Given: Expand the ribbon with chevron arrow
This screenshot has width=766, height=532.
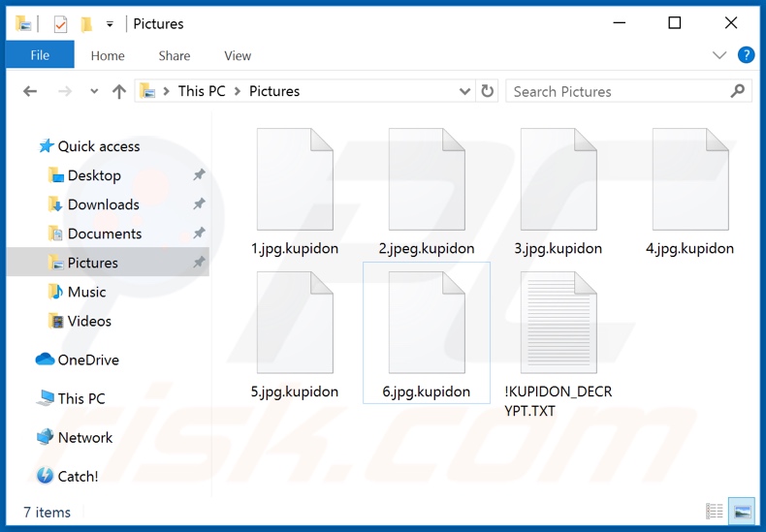Looking at the screenshot, I should click(719, 55).
